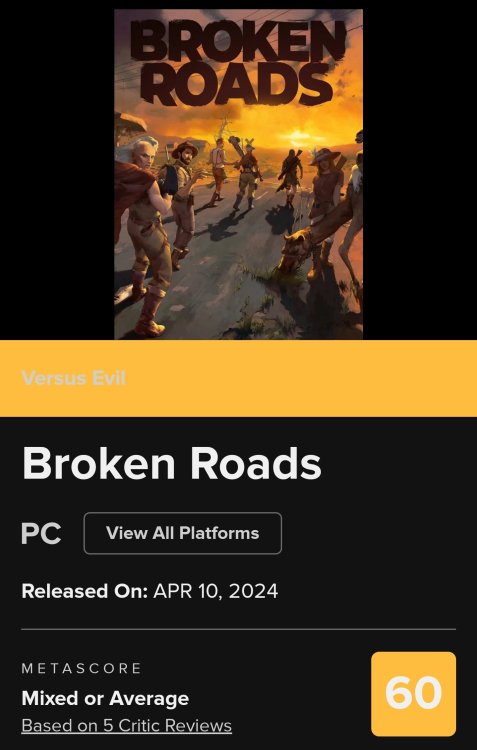The height and width of the screenshot is (750, 477).
Task: Open the View All Platforms button
Action: click(x=183, y=533)
